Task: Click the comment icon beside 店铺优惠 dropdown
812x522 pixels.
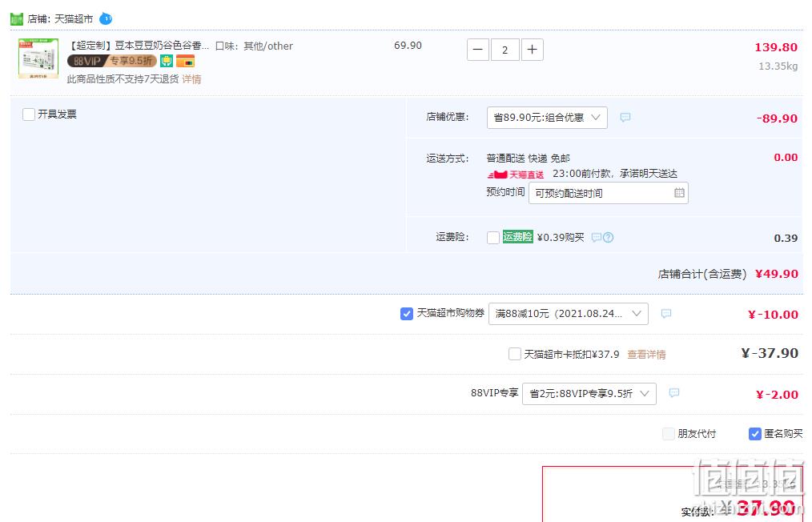Action: (x=625, y=118)
